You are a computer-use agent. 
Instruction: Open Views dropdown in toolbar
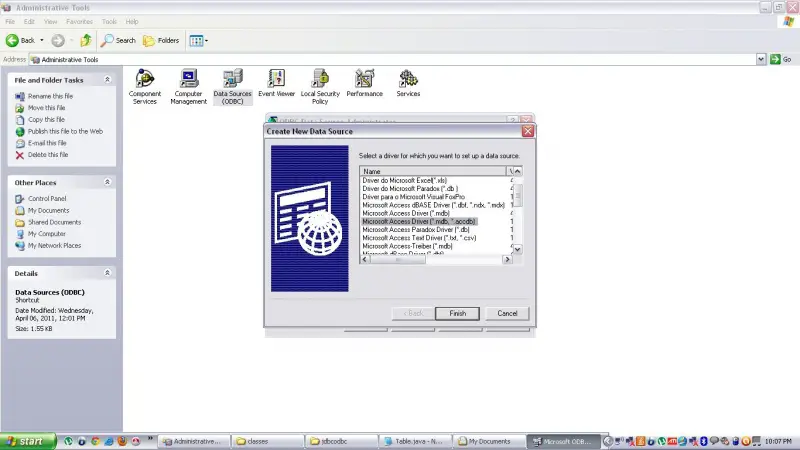pyautogui.click(x=198, y=40)
